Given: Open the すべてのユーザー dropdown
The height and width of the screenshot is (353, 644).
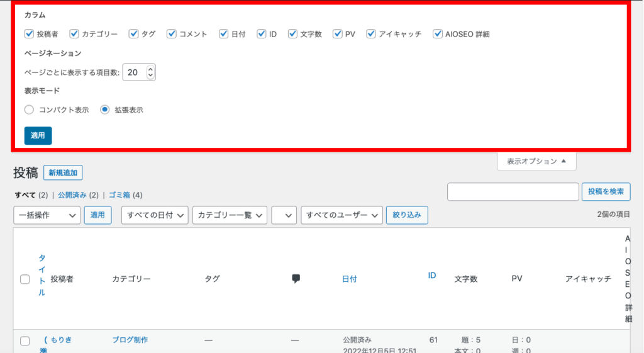Looking at the screenshot, I should pyautogui.click(x=341, y=215).
